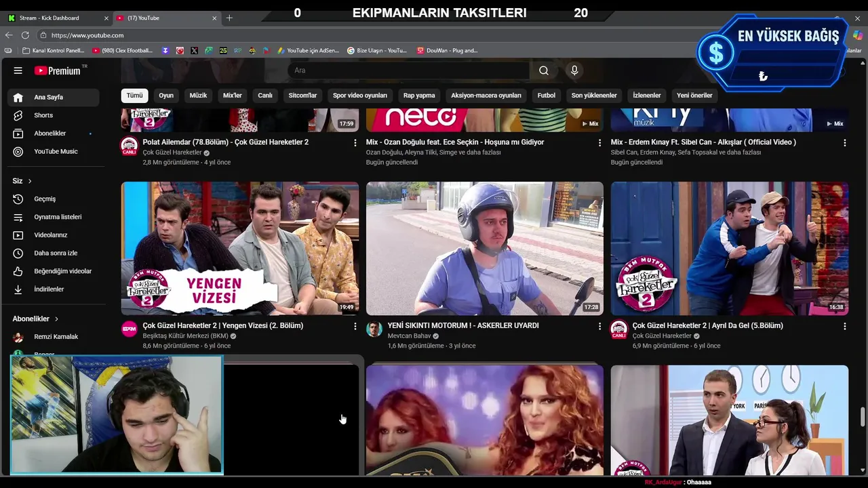
Task: Switch to Stream - Kick Dashboard tab
Action: (57, 18)
